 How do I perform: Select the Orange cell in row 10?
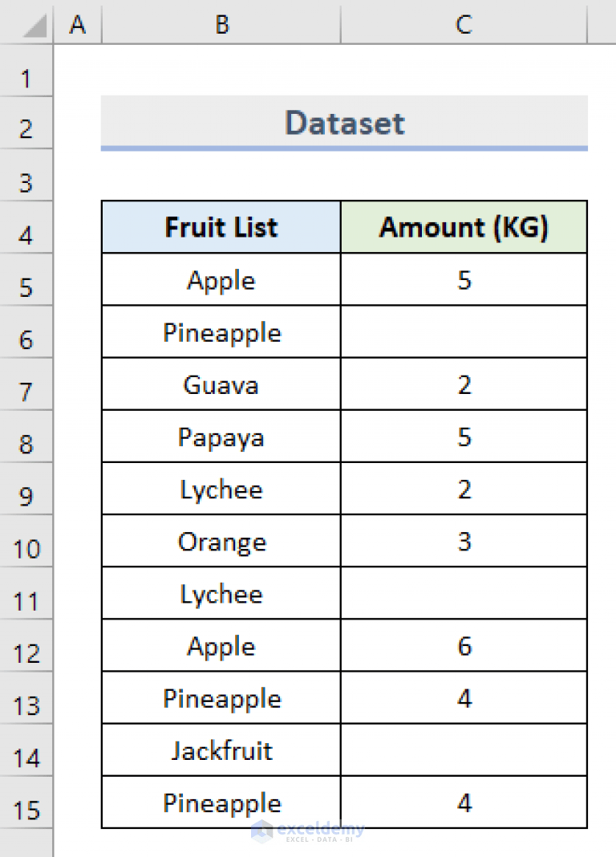pyautogui.click(x=221, y=541)
